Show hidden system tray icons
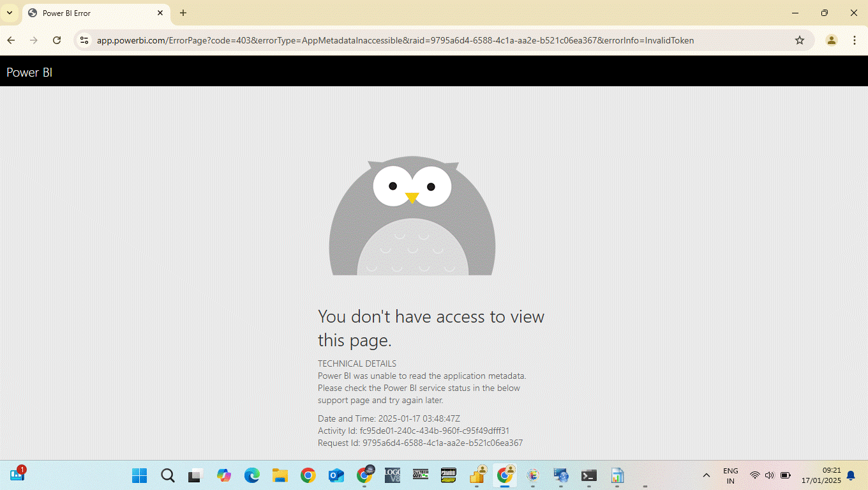This screenshot has width=868, height=490. tap(706, 475)
